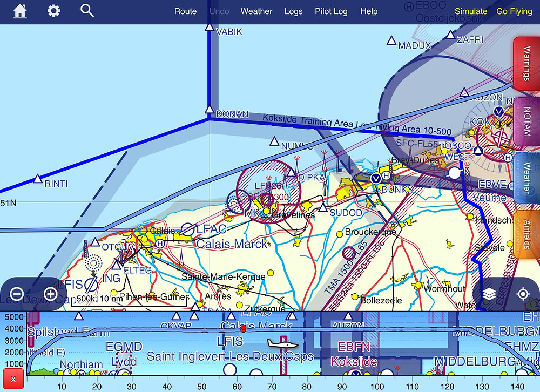Open the blue Weather side tab
The width and height of the screenshot is (540, 392).
pos(526,178)
